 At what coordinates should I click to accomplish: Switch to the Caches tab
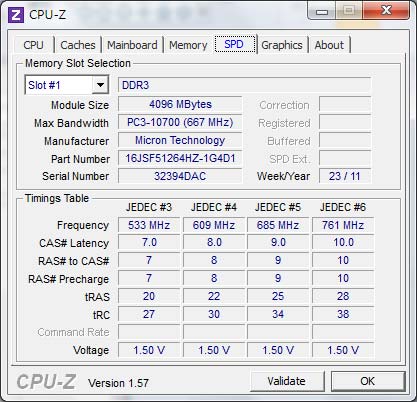78,45
